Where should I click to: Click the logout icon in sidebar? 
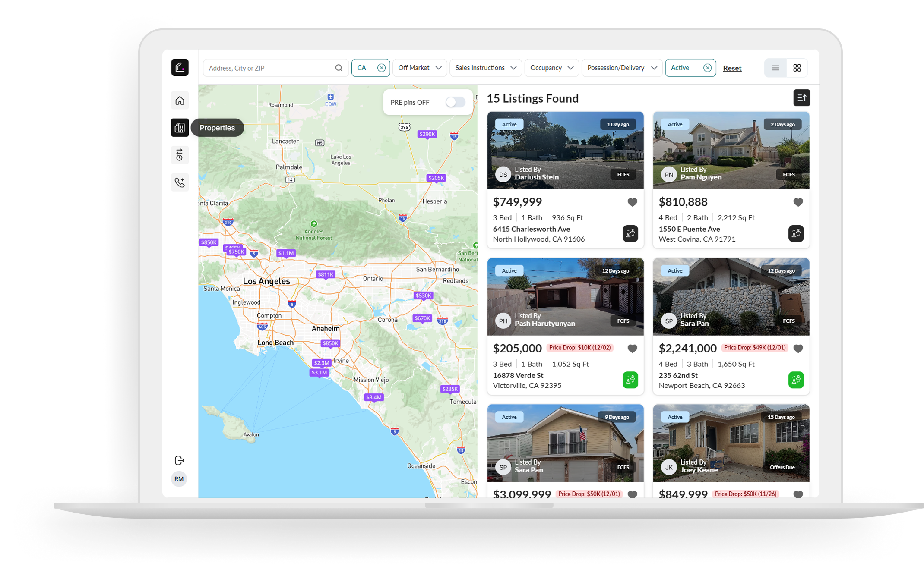[180, 460]
